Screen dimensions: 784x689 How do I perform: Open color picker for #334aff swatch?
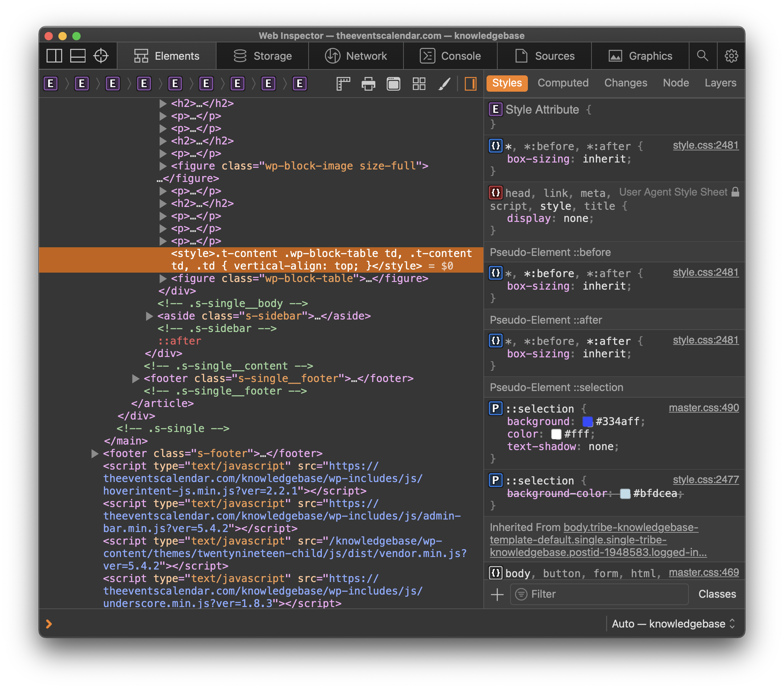point(587,422)
